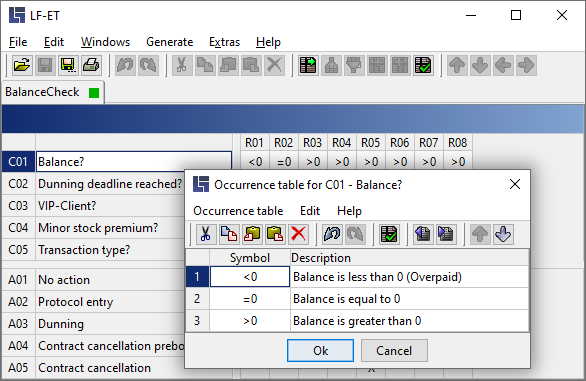Image resolution: width=586 pixels, height=381 pixels.
Task: Click the symbol cell '<0' in row 1
Action: point(250,277)
